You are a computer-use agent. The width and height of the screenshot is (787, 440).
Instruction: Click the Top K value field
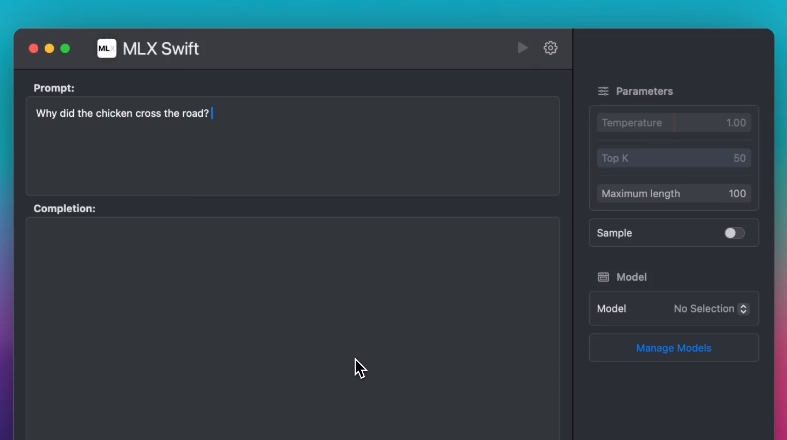[673, 158]
